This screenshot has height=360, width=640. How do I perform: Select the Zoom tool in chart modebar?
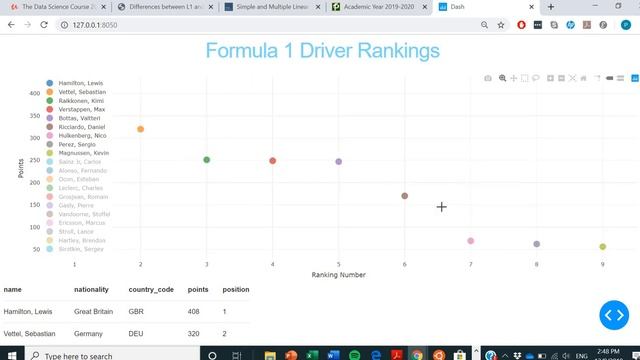502,78
